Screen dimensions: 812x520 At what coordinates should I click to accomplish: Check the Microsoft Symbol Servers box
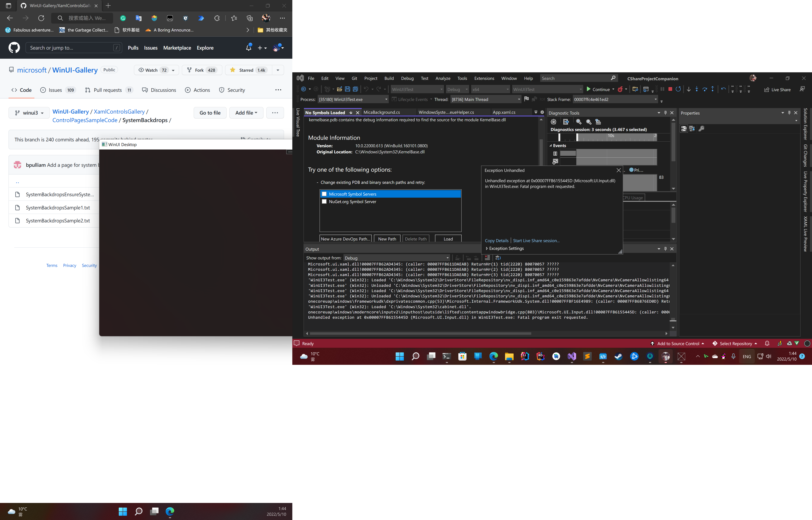[x=324, y=194]
